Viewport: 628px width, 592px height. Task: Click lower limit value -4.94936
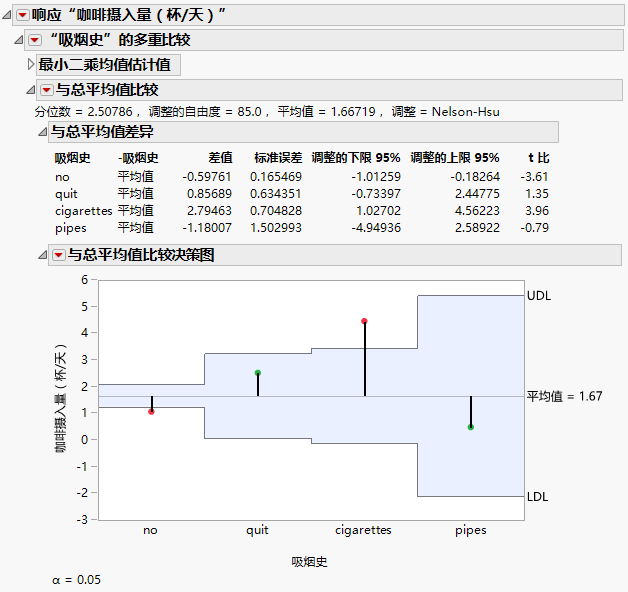pyautogui.click(x=376, y=228)
